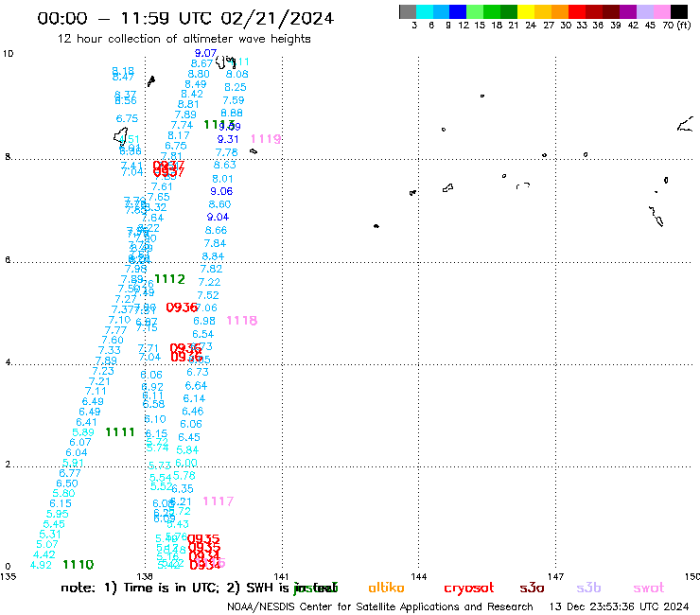Select the dark blue 12 ft legend color

pos(458,11)
